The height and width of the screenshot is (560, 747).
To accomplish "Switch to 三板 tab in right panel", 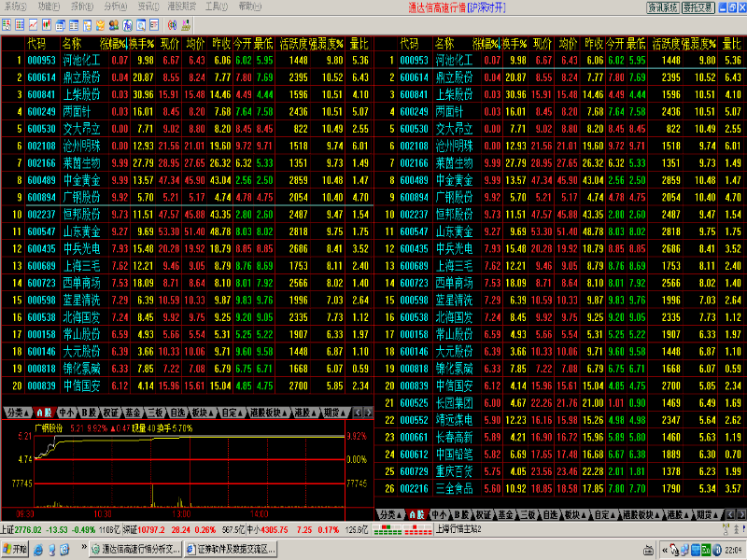I will [528, 515].
